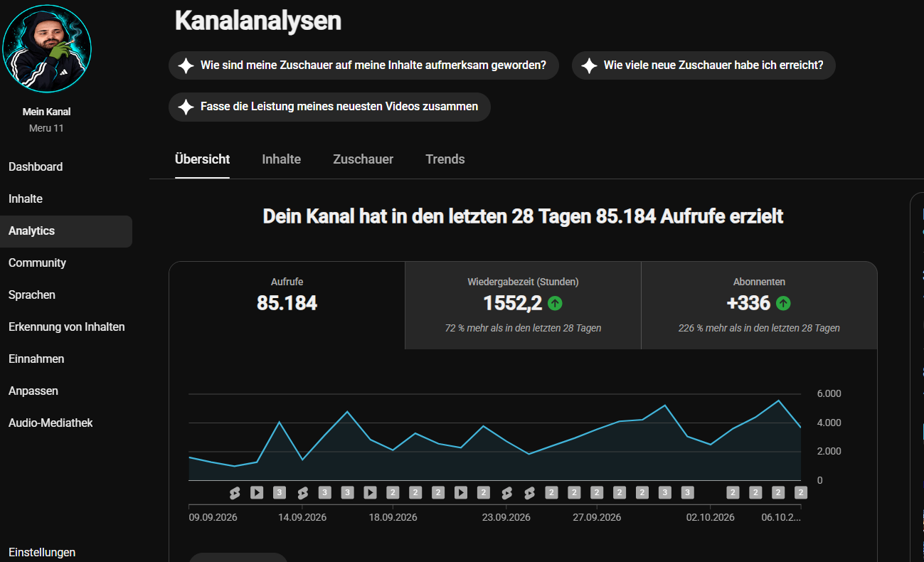Click the green arrow beside +336
This screenshot has height=562, width=924.
(x=783, y=303)
